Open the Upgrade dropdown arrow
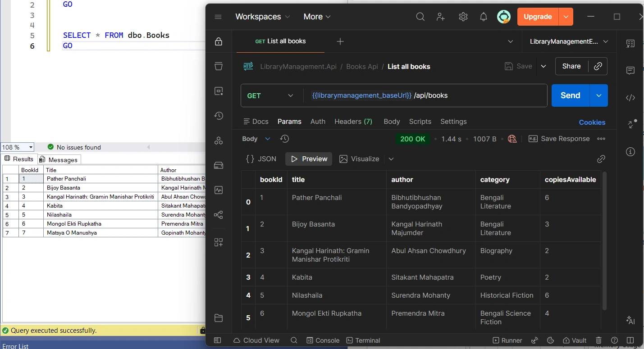Screen dimensions: 644x349 click(x=566, y=17)
